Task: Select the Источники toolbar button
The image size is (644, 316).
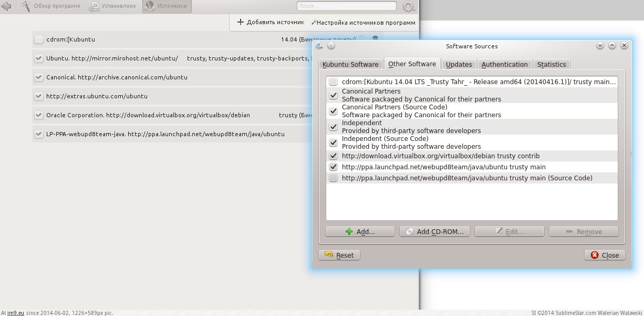Action: tap(167, 6)
